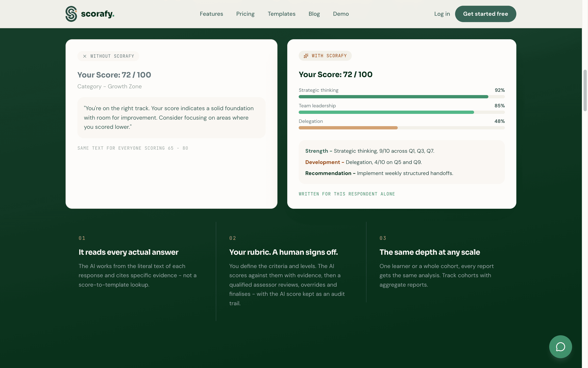Viewport: 588px width, 368px height.
Task: Open the chat bubble widget
Action: (560, 347)
